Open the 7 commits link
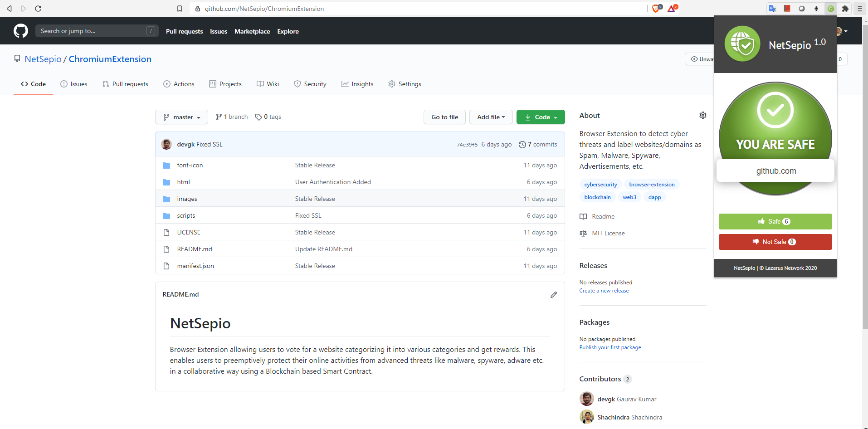This screenshot has width=868, height=429. [x=538, y=145]
